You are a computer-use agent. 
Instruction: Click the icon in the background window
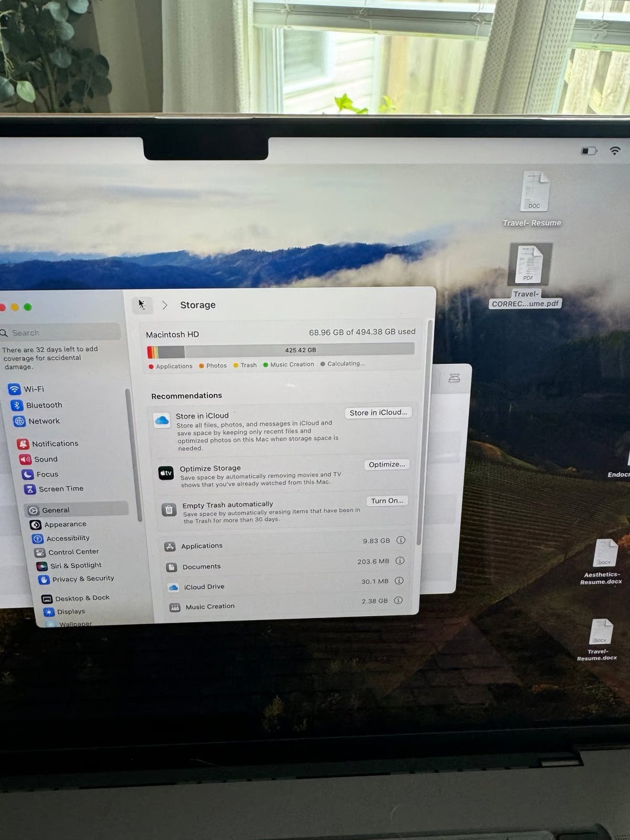pyautogui.click(x=454, y=378)
